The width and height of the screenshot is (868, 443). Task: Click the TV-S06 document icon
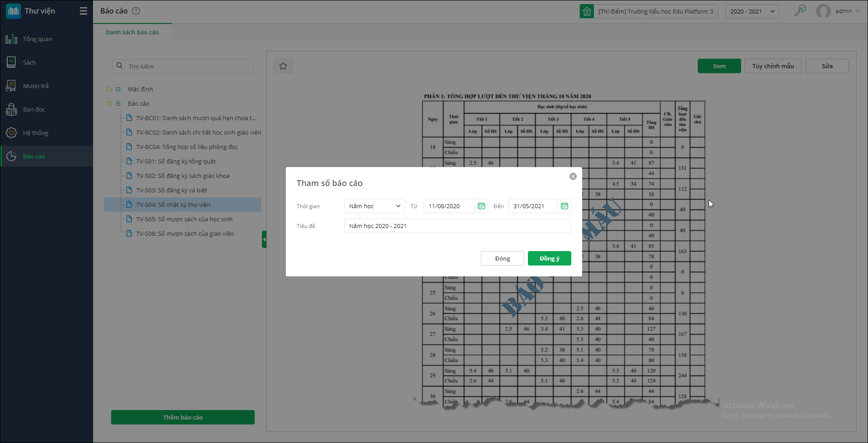click(x=129, y=233)
